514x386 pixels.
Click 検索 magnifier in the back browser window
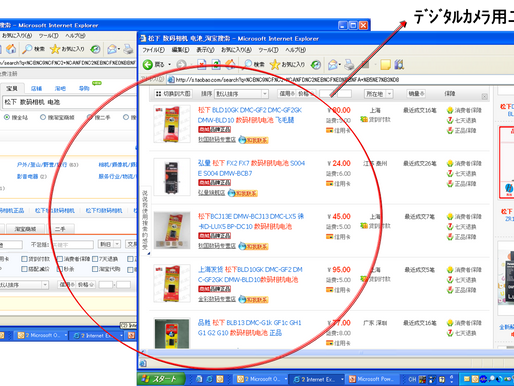(x=33, y=49)
